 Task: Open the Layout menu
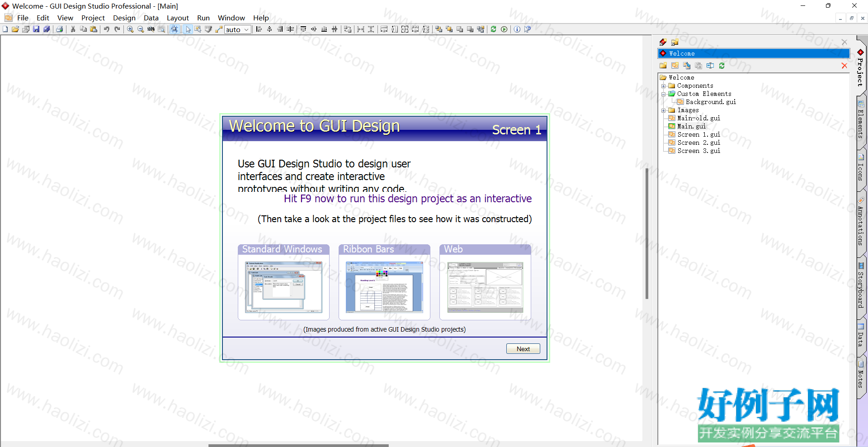click(178, 18)
